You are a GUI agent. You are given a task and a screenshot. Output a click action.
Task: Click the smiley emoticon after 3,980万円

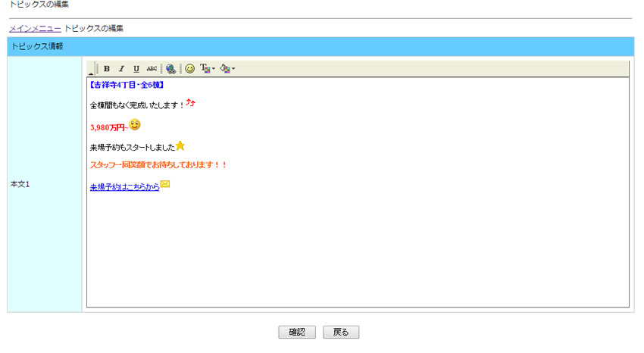(135, 124)
